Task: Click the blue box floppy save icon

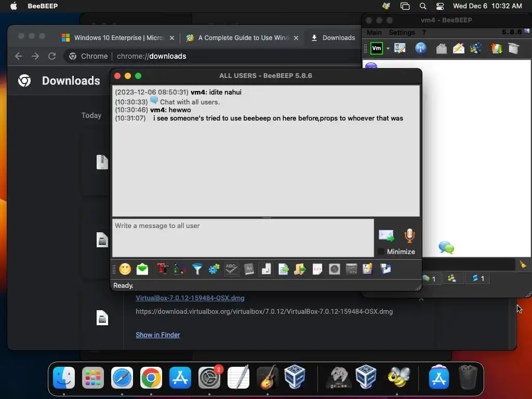Action: click(385, 269)
